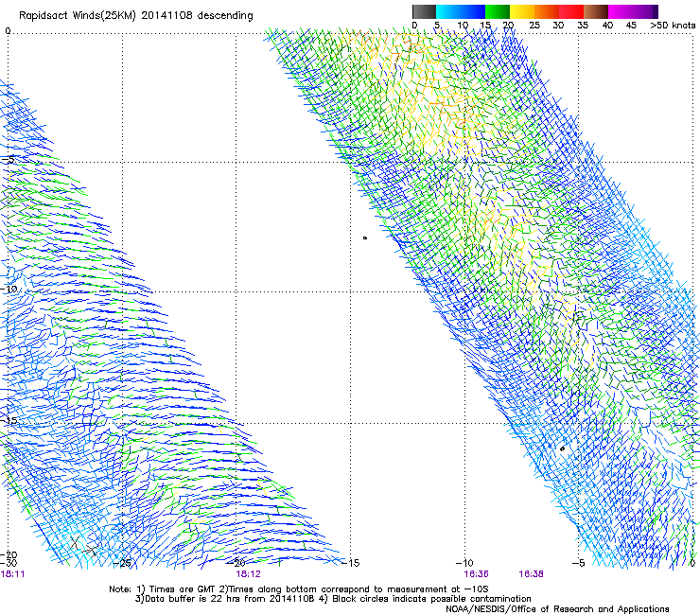Click the '-5' latitude label on left axis
Image resolution: width=700 pixels, height=615 pixels.
(x=8, y=160)
